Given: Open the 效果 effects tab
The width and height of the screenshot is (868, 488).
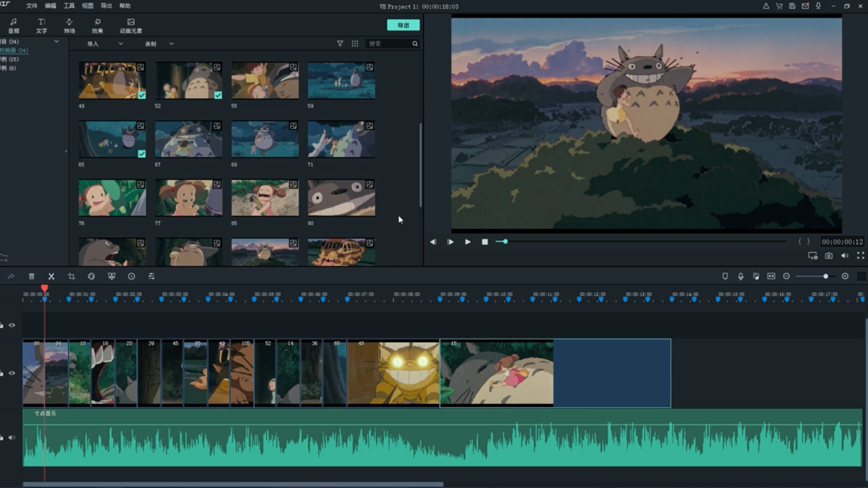Looking at the screenshot, I should (98, 26).
